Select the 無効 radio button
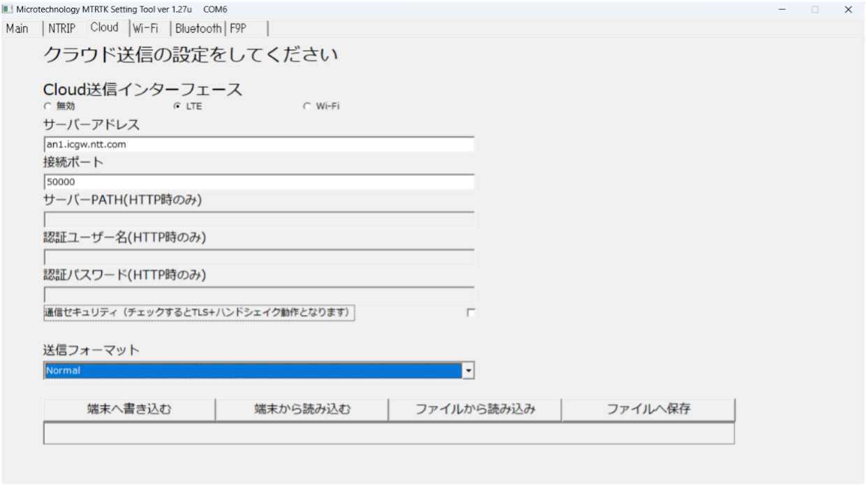 47,107
